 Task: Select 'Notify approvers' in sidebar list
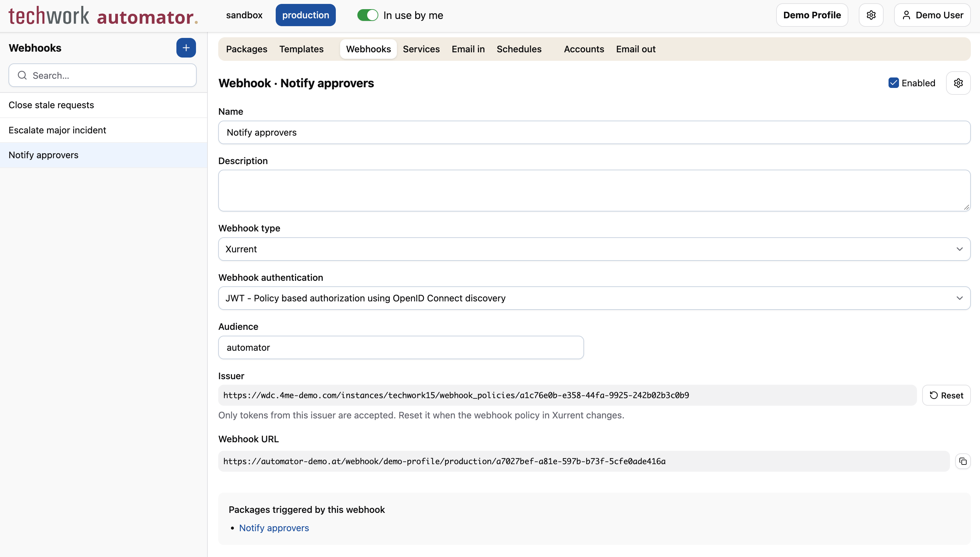click(x=104, y=155)
